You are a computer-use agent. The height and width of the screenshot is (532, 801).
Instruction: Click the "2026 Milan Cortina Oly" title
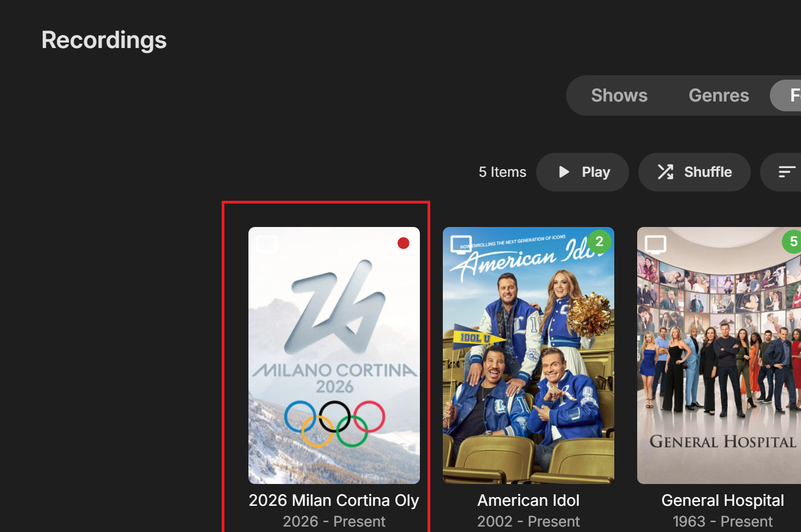[x=334, y=500]
